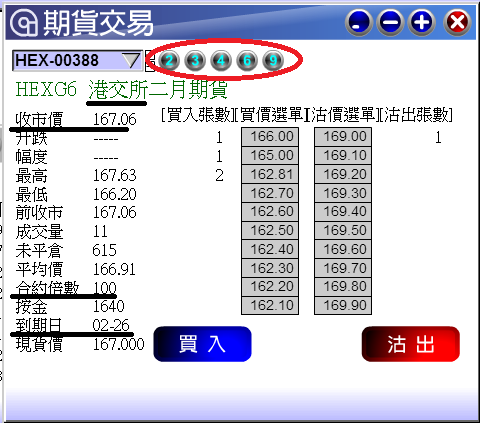Click the round icon numbered 4
This screenshot has width=480, height=423.
click(221, 61)
